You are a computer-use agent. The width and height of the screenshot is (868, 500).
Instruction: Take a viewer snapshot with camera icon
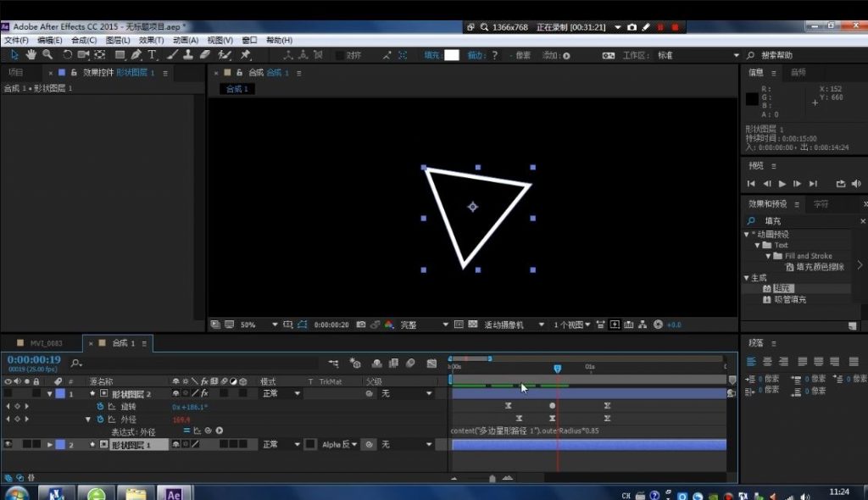coord(361,325)
